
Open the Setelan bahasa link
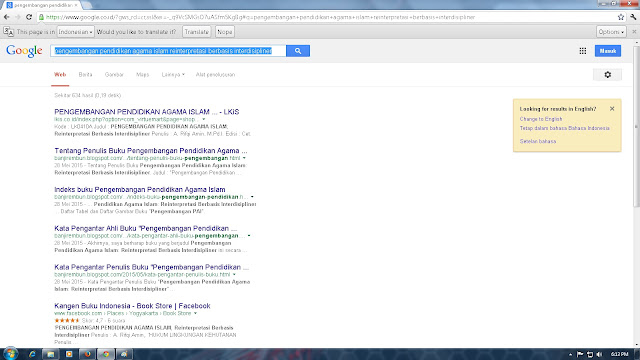[x=538, y=141]
